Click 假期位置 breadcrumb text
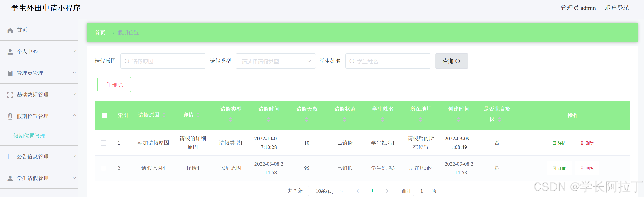This screenshot has width=644, height=197. (x=128, y=33)
